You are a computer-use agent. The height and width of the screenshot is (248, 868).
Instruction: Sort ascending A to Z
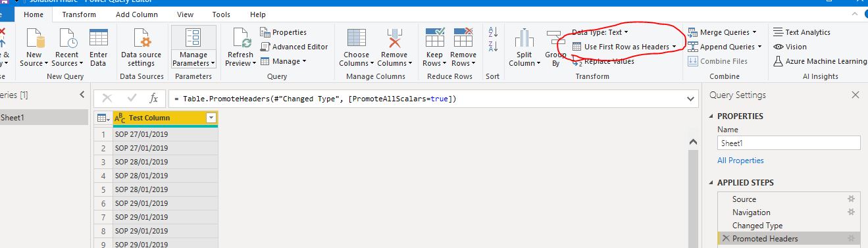click(493, 32)
